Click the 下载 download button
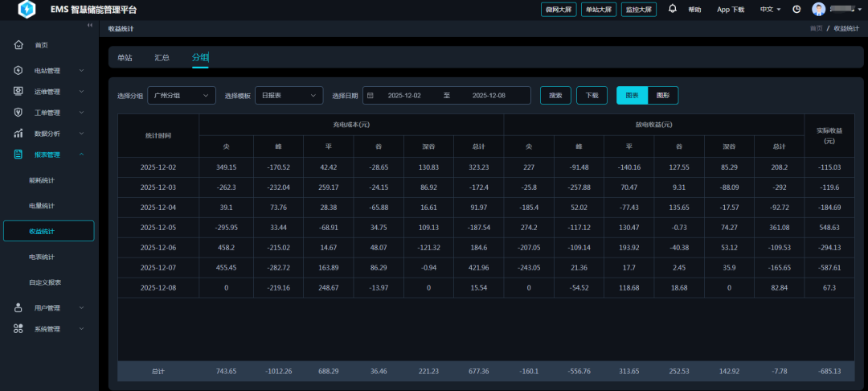The image size is (868, 391). (x=592, y=96)
